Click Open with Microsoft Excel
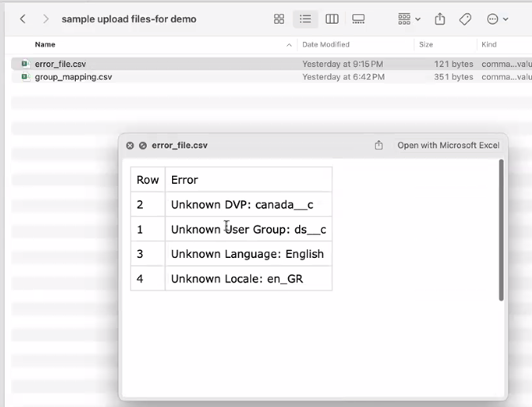The height and width of the screenshot is (407, 532). tap(448, 145)
